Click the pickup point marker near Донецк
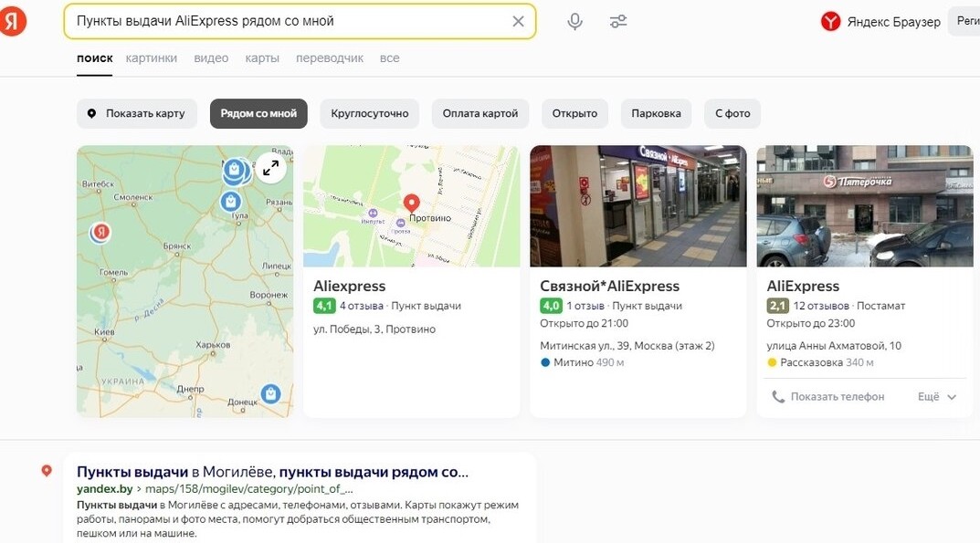This screenshot has width=980, height=543. (x=270, y=393)
